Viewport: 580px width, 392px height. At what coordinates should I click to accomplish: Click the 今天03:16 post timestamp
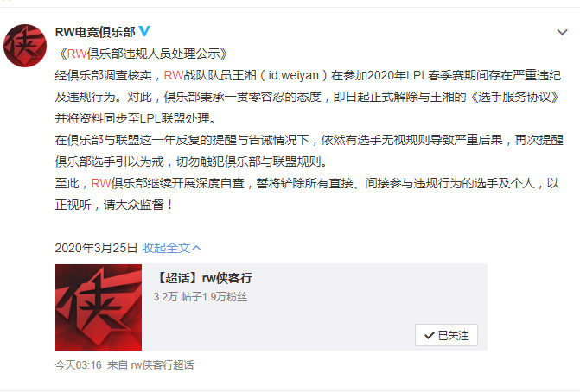click(78, 365)
